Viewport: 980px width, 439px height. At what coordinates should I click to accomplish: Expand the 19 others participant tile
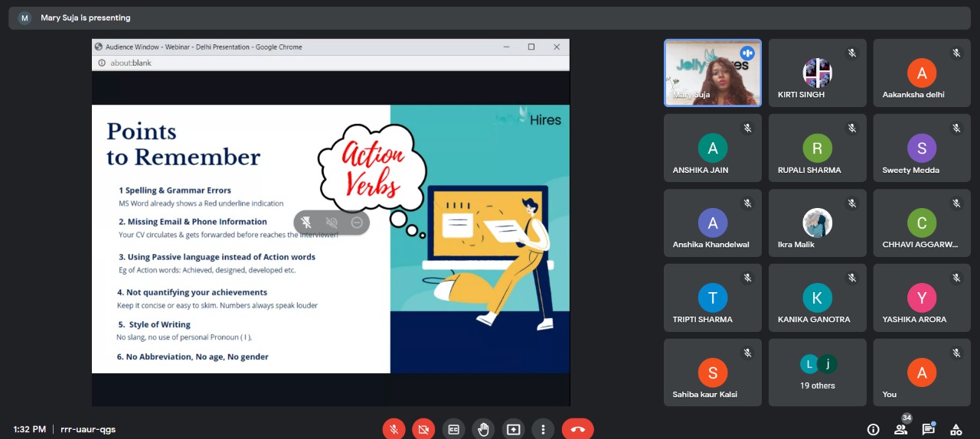click(x=817, y=372)
